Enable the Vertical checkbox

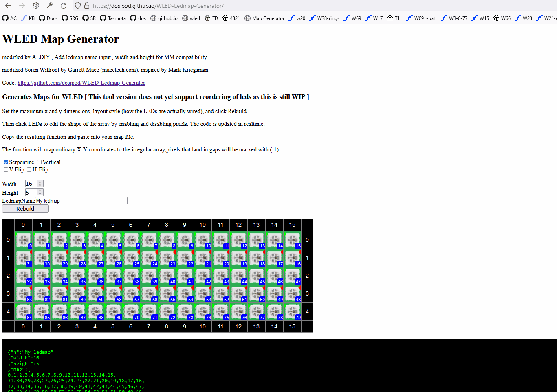39,162
